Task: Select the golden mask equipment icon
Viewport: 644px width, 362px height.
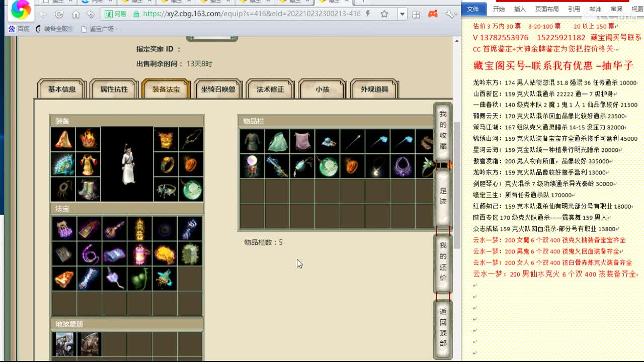Action: (x=166, y=139)
